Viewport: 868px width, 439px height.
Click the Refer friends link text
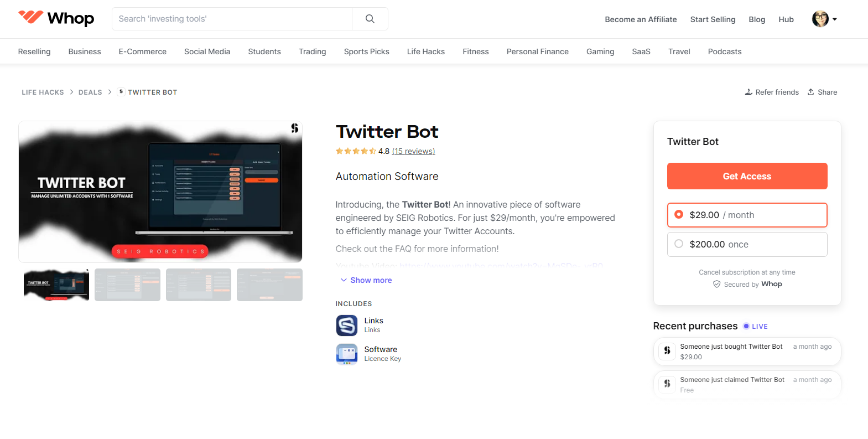[x=777, y=92]
